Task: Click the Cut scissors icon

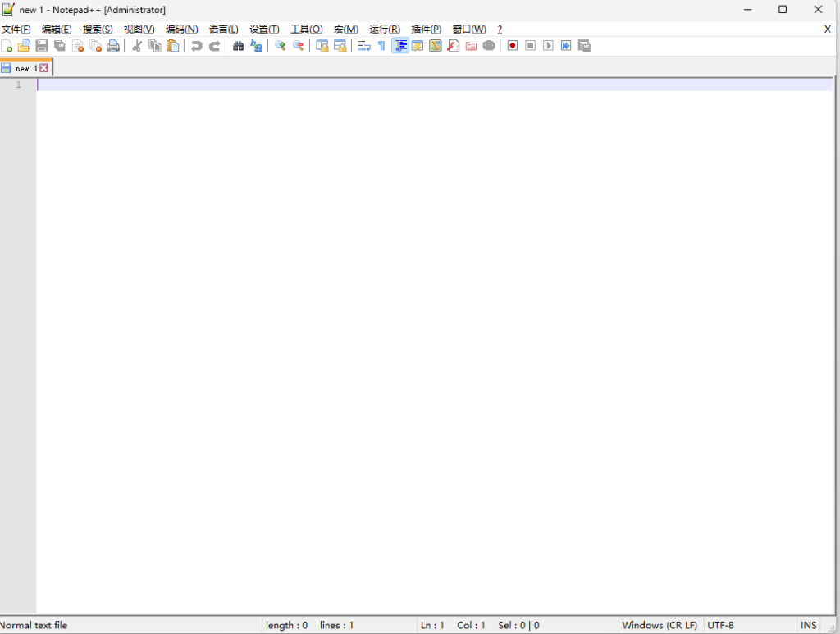Action: pyautogui.click(x=137, y=46)
